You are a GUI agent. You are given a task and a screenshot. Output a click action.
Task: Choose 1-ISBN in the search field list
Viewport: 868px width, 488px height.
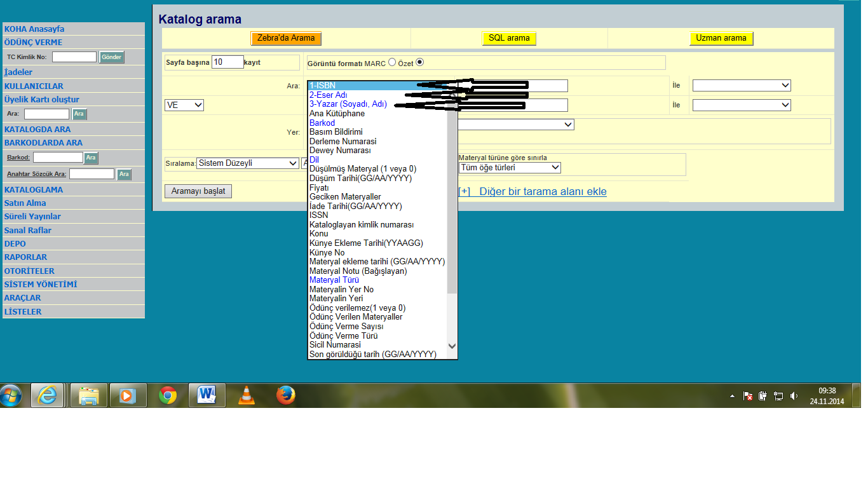pos(377,85)
